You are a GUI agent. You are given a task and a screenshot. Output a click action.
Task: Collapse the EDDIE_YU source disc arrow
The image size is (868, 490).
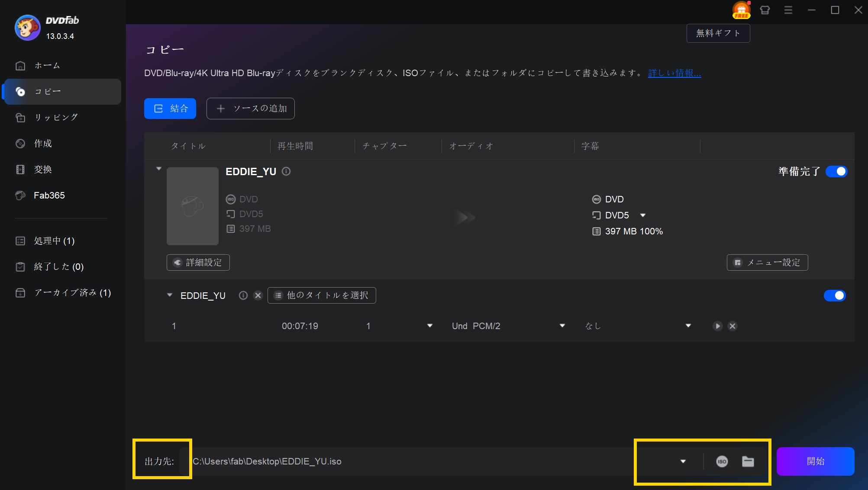[x=159, y=169]
